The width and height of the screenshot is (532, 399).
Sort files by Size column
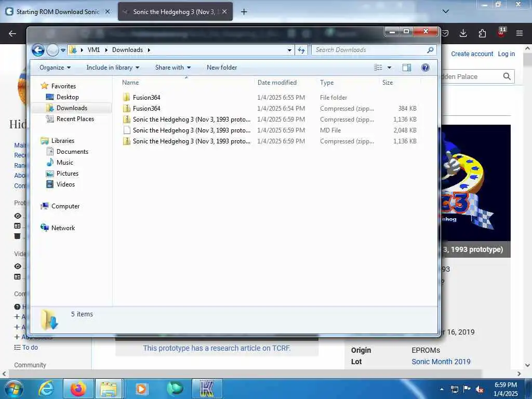[x=388, y=83]
